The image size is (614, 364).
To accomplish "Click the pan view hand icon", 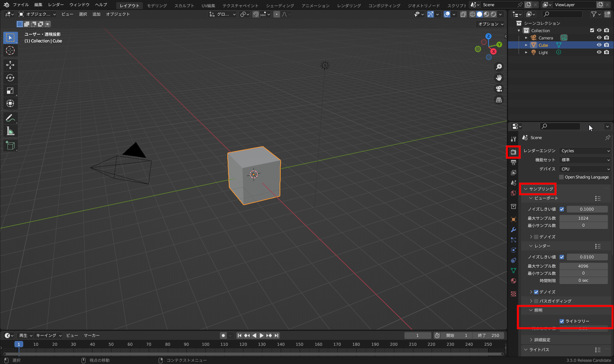I will [499, 78].
